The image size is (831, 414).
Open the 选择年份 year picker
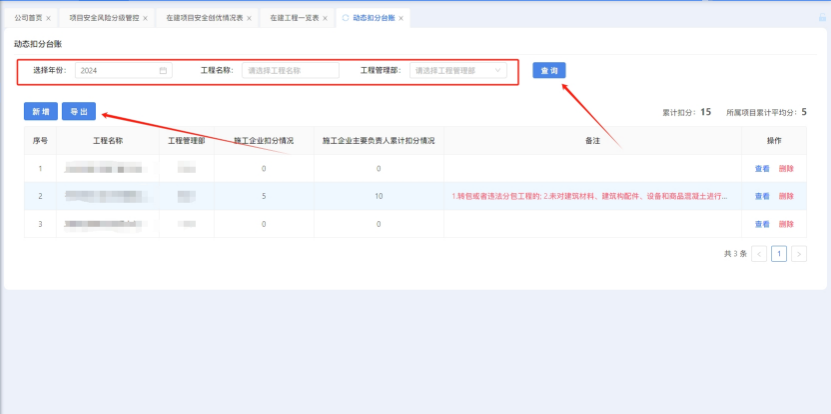[x=120, y=71]
